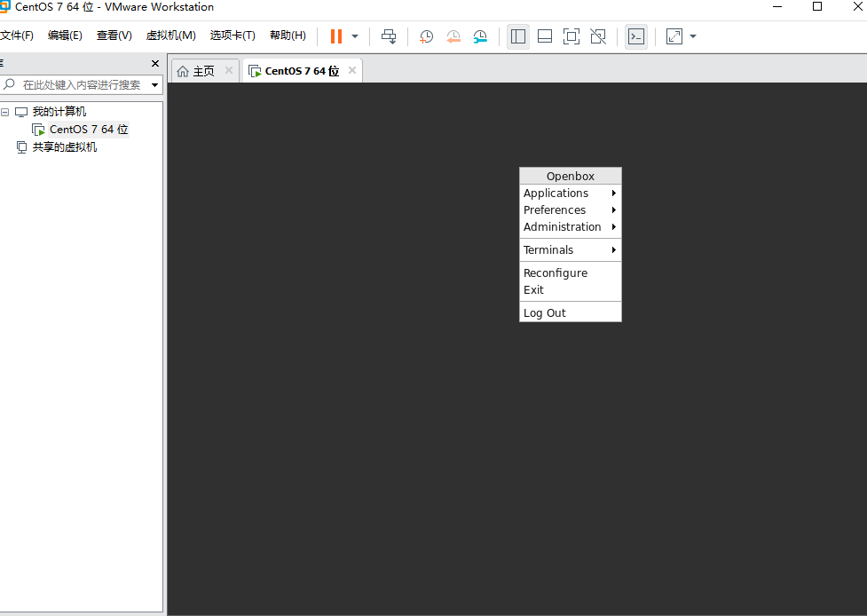Click the stretch guest display icon
The width and height of the screenshot is (867, 616).
pos(674,36)
